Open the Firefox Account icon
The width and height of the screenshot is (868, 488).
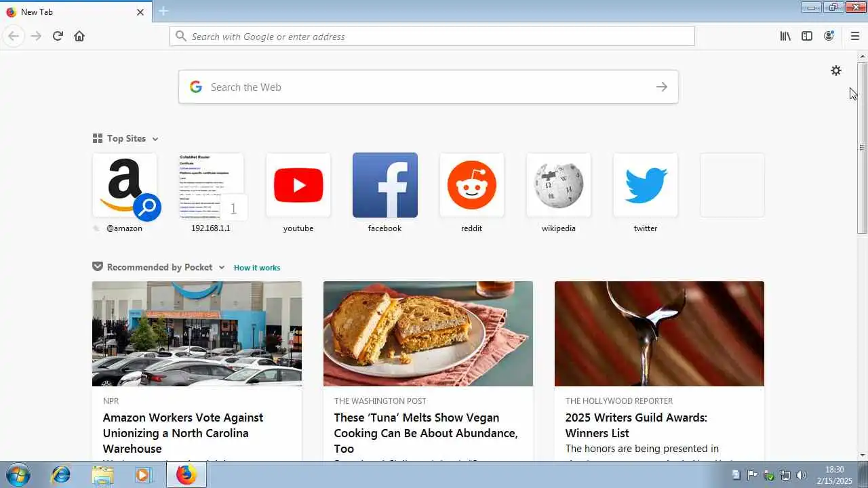coord(829,36)
